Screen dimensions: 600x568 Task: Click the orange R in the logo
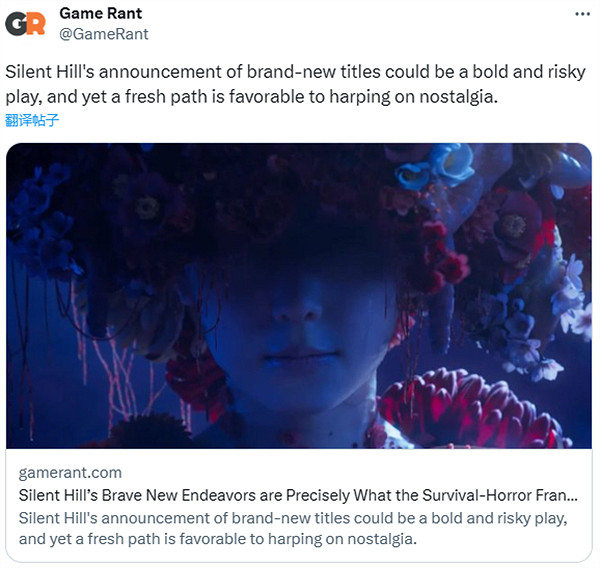coord(36,24)
